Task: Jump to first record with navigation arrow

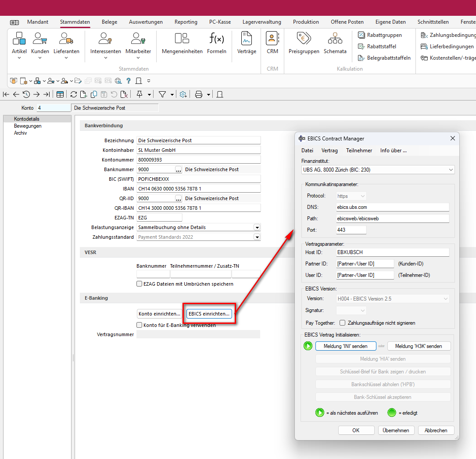Action: coord(6,94)
